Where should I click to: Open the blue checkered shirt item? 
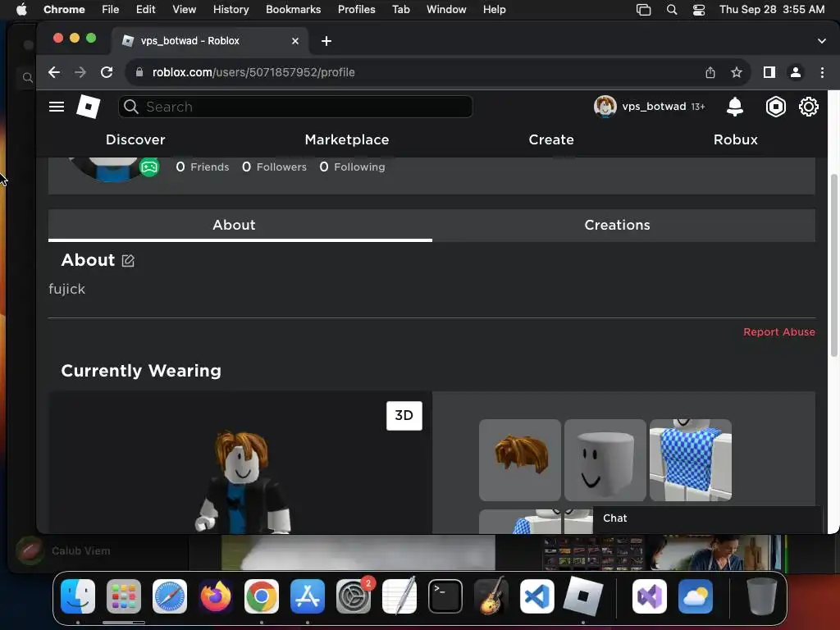(690, 460)
